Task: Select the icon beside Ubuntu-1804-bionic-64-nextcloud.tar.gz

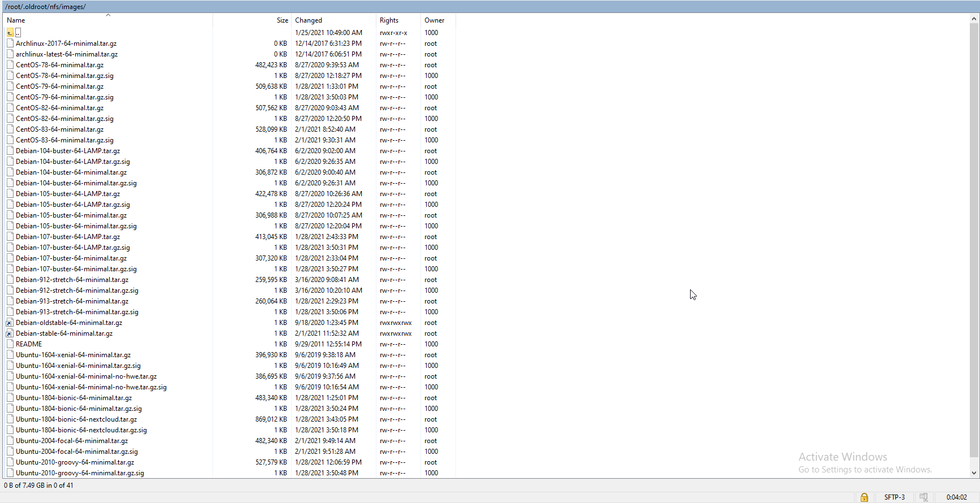Action: point(10,419)
